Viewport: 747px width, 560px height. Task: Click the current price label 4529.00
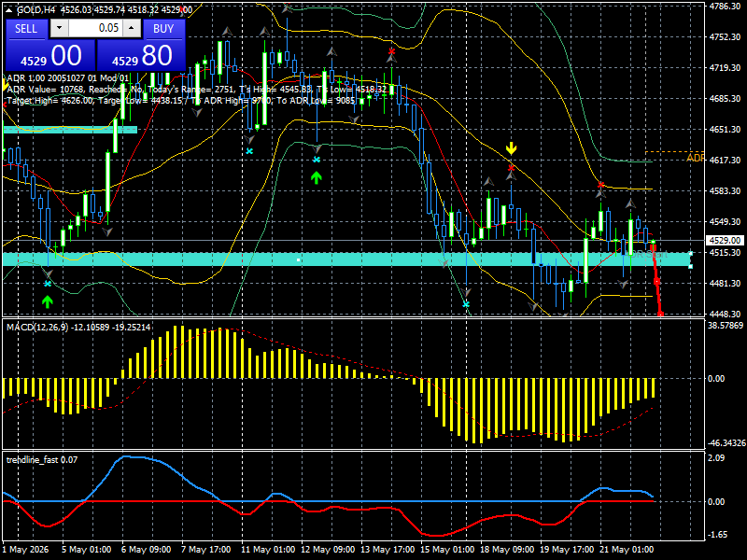point(726,241)
